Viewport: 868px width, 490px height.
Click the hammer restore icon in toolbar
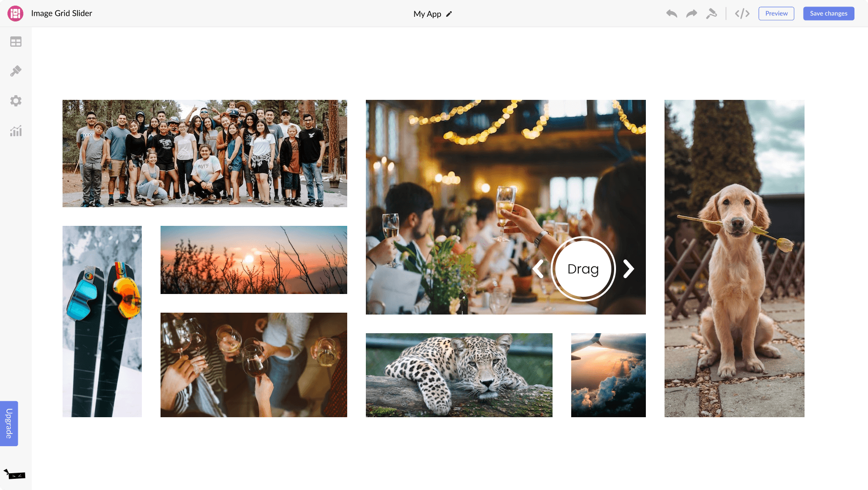click(x=711, y=14)
